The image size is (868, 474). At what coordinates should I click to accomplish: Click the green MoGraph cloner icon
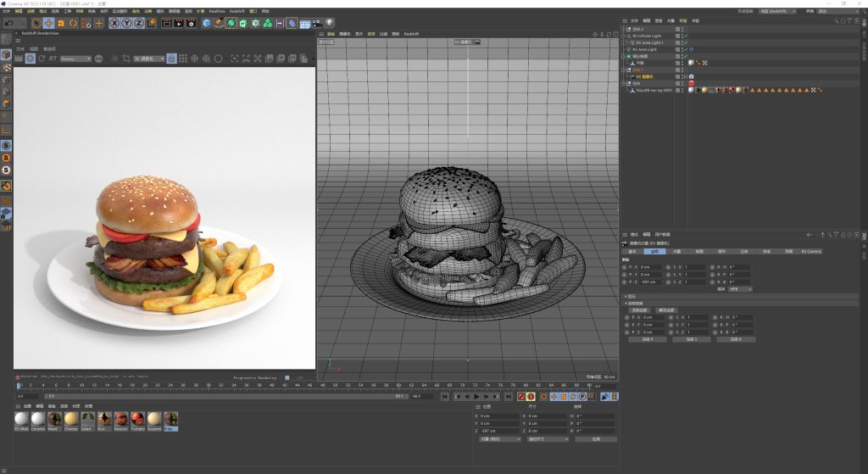[x=267, y=23]
